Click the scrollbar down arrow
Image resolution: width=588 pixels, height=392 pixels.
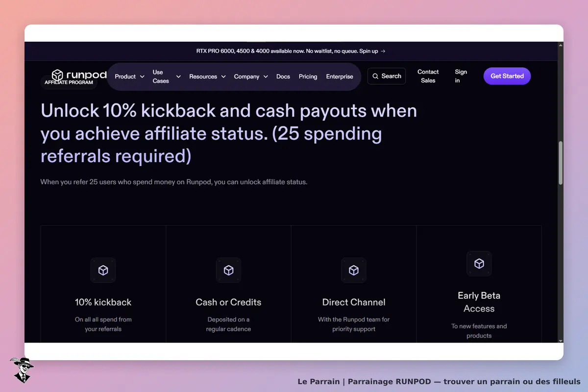click(x=561, y=340)
